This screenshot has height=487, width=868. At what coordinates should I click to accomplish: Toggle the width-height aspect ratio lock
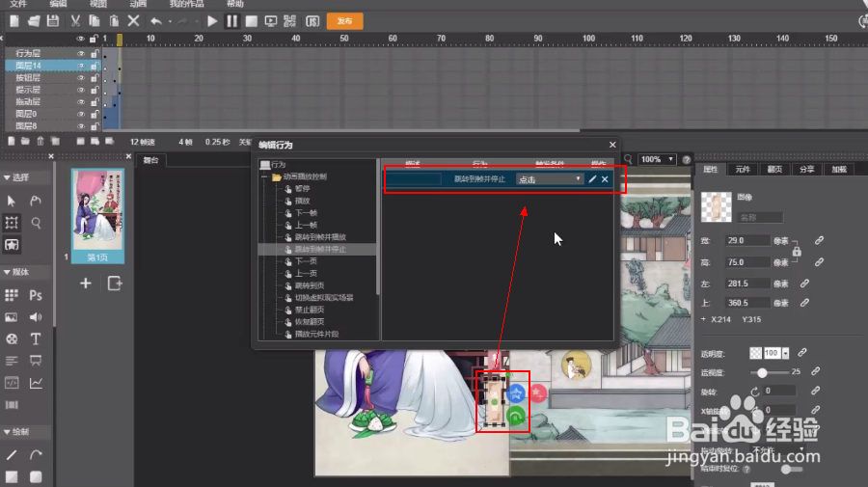pyautogui.click(x=797, y=252)
